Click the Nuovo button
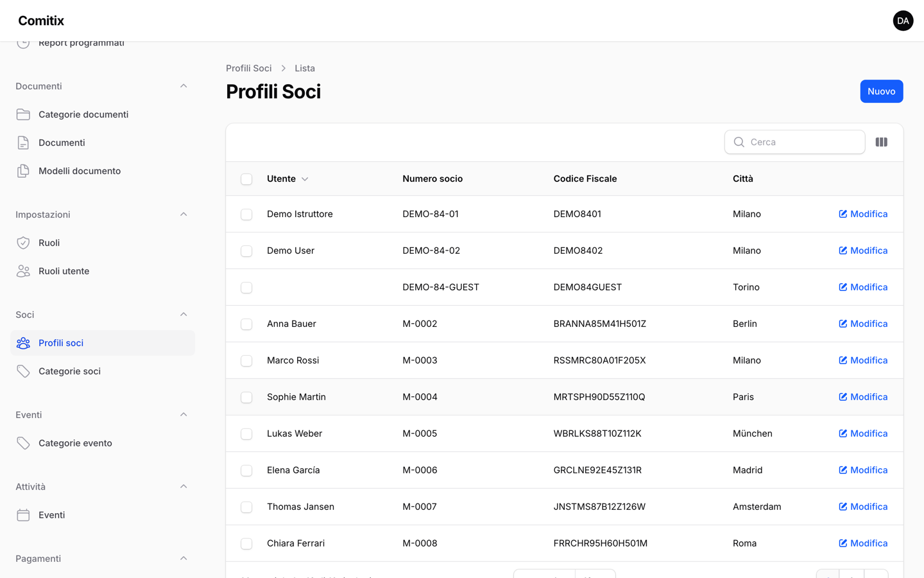 (881, 91)
